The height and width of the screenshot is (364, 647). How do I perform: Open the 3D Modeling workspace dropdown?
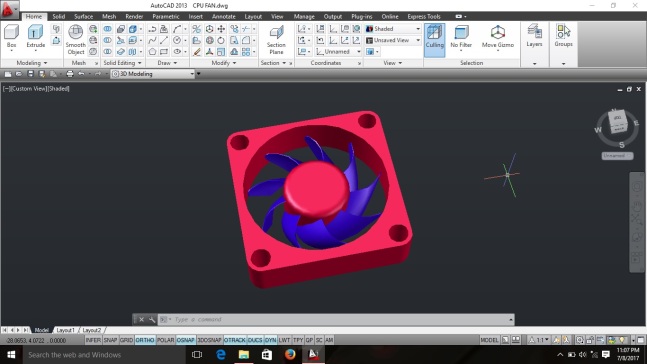152,74
